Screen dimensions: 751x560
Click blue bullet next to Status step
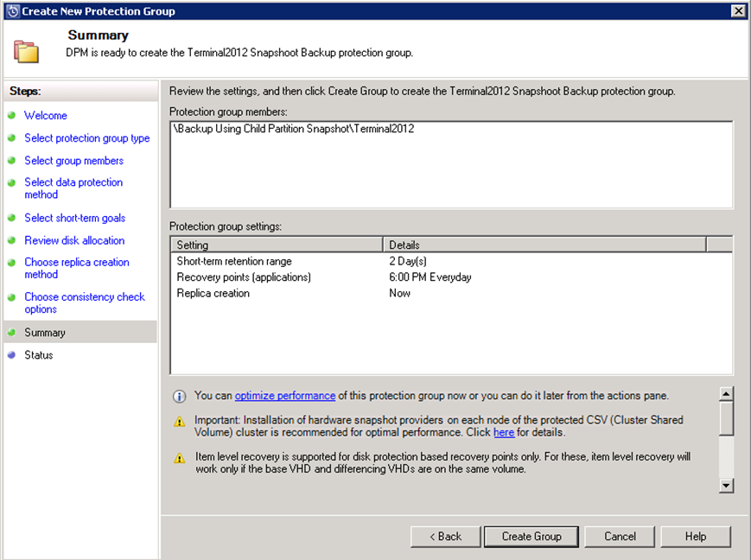pos(12,354)
